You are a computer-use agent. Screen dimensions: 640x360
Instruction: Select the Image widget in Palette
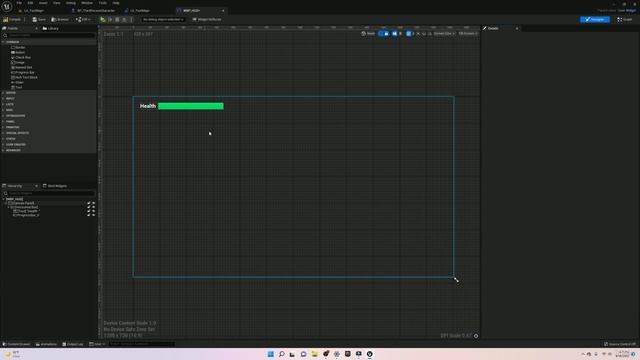click(18, 62)
